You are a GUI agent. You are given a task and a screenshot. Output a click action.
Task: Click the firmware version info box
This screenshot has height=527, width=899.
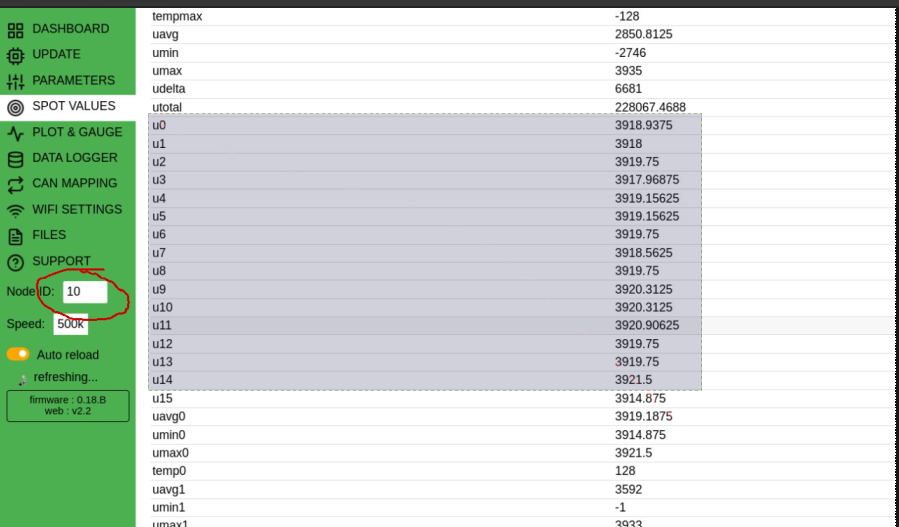tap(68, 405)
